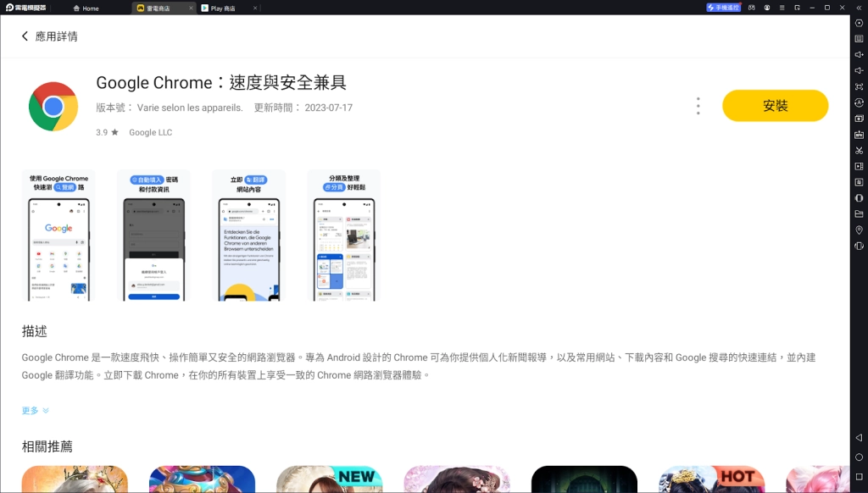Open keyboard mapping tool in sidebar
868x493 pixels.
860,39
